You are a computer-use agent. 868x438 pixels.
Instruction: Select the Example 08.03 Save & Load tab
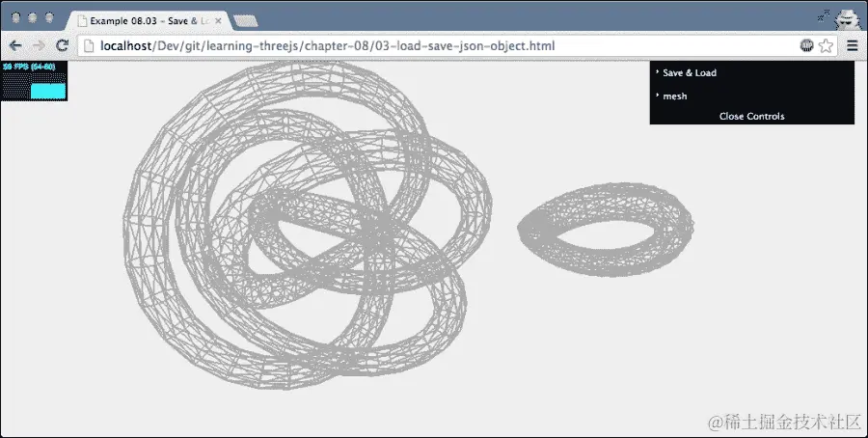point(149,21)
